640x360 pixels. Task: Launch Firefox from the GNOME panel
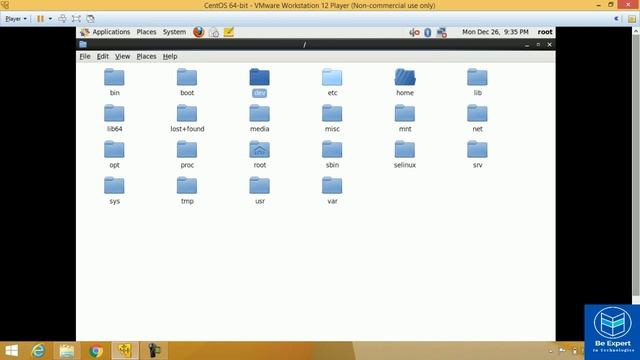click(199, 32)
